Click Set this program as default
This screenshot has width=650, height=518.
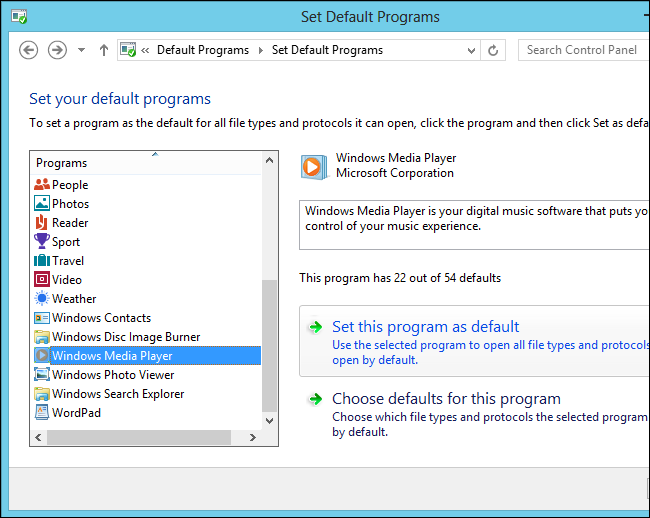point(425,327)
